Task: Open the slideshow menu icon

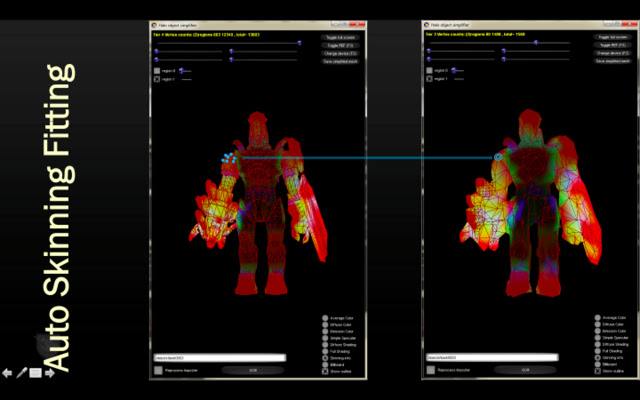Action: [x=35, y=373]
